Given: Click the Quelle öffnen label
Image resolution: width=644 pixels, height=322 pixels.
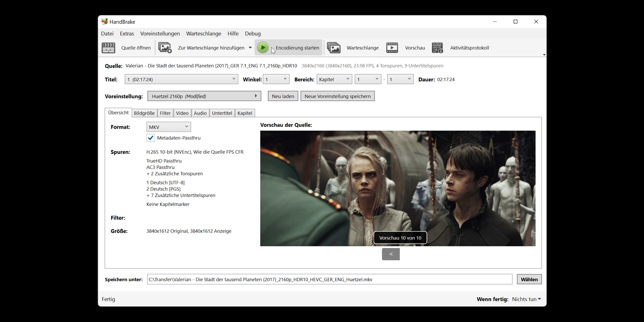Looking at the screenshot, I should pos(136,48).
